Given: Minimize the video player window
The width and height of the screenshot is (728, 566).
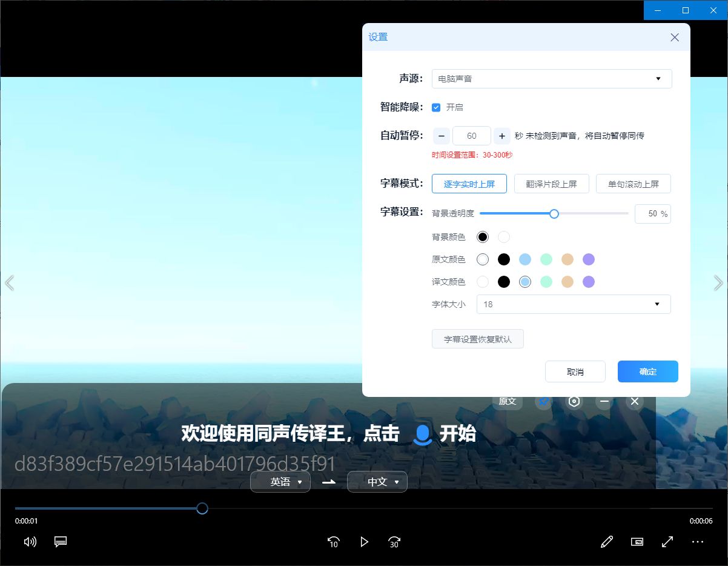Looking at the screenshot, I should click(658, 10).
